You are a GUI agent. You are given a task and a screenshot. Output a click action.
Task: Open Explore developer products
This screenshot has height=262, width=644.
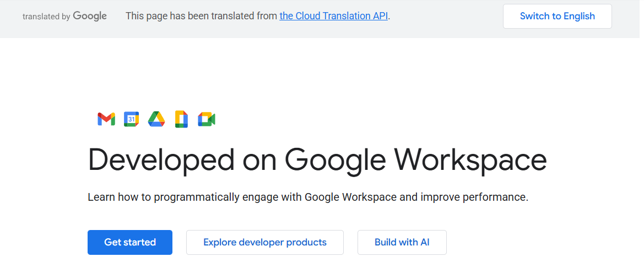tap(264, 242)
